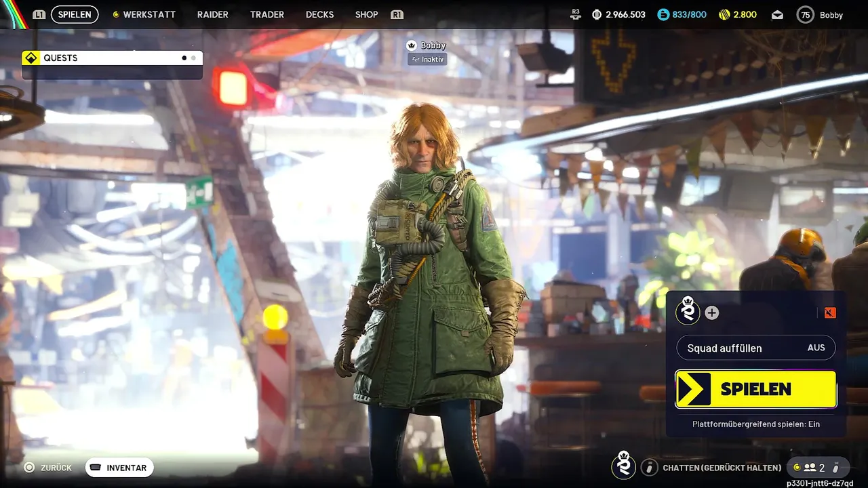868x488 pixels.
Task: Click the yellow striped currency icon
Action: (x=724, y=14)
